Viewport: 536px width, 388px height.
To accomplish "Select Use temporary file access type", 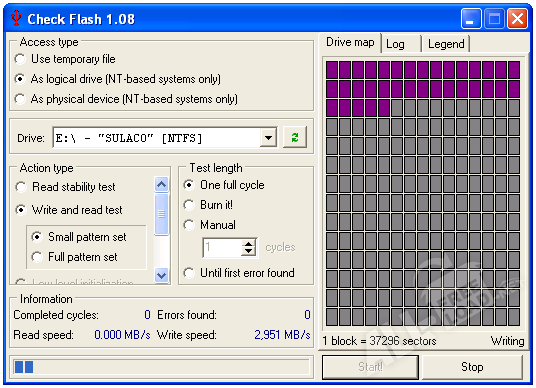I will (x=65, y=59).
